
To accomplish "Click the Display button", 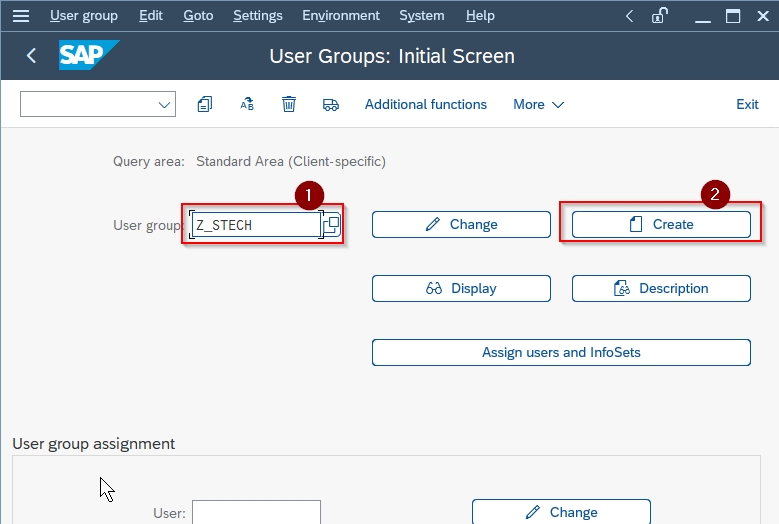I will (461, 289).
